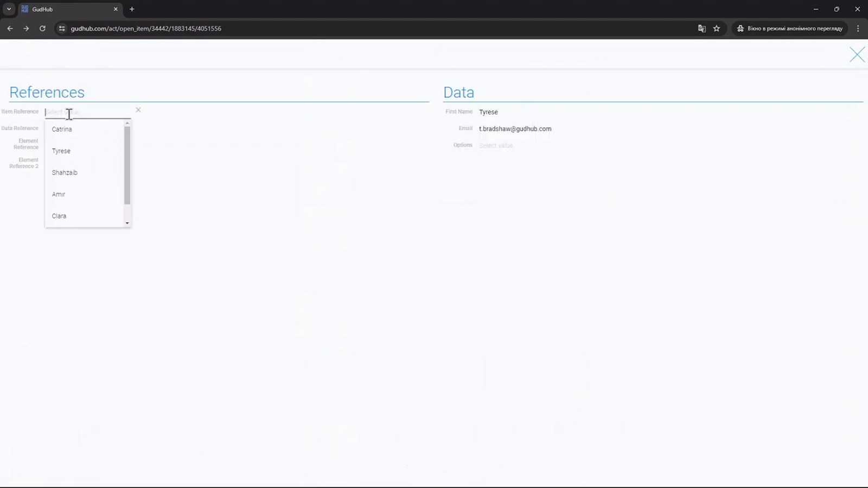Clear the Item Reference field value
868x488 pixels.
(138, 110)
